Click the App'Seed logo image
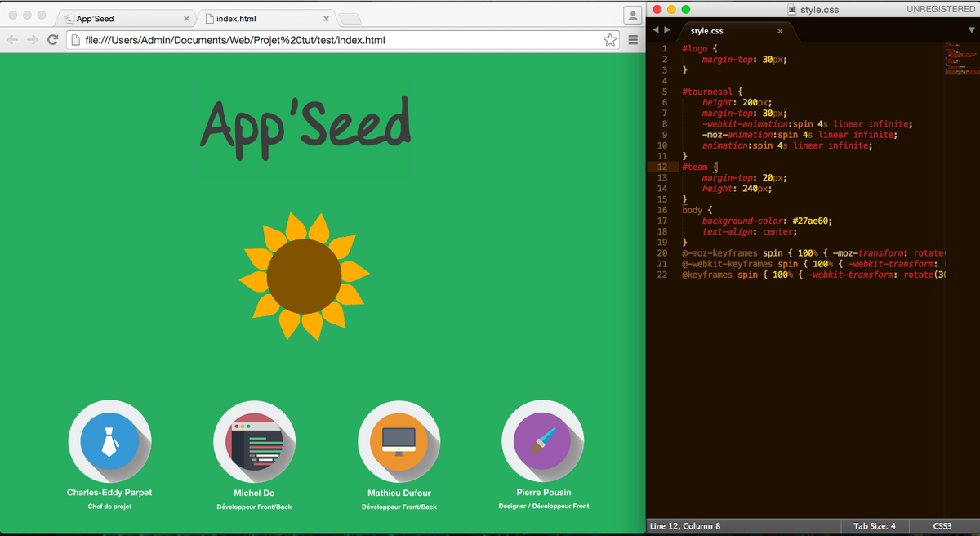This screenshot has height=536, width=980. point(305,127)
